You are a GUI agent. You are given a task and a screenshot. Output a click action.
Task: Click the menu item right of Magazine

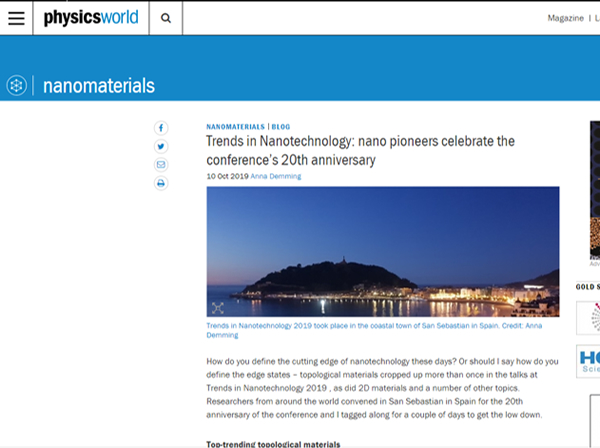coord(596,18)
